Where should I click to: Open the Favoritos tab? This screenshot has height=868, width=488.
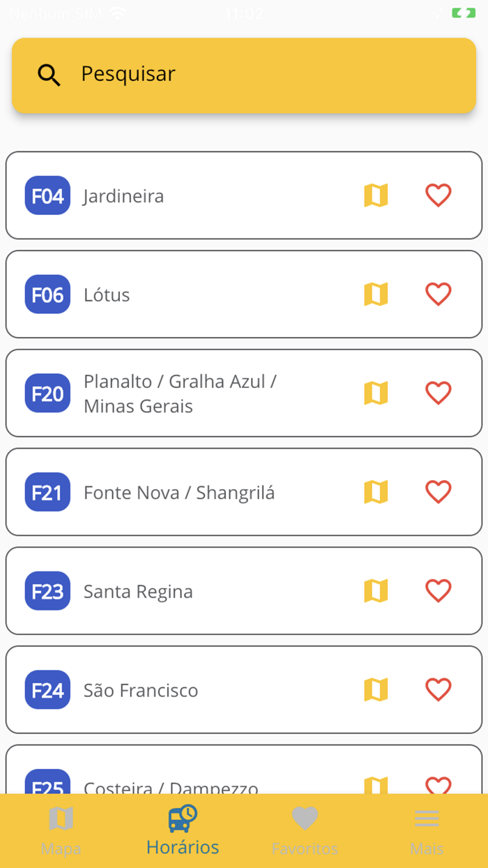pyautogui.click(x=305, y=830)
